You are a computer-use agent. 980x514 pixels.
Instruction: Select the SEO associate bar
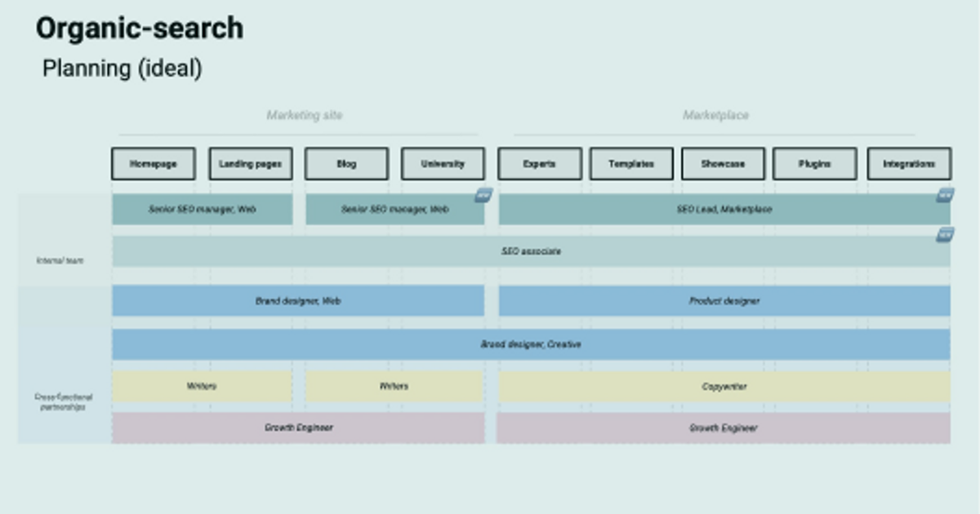[x=531, y=251]
